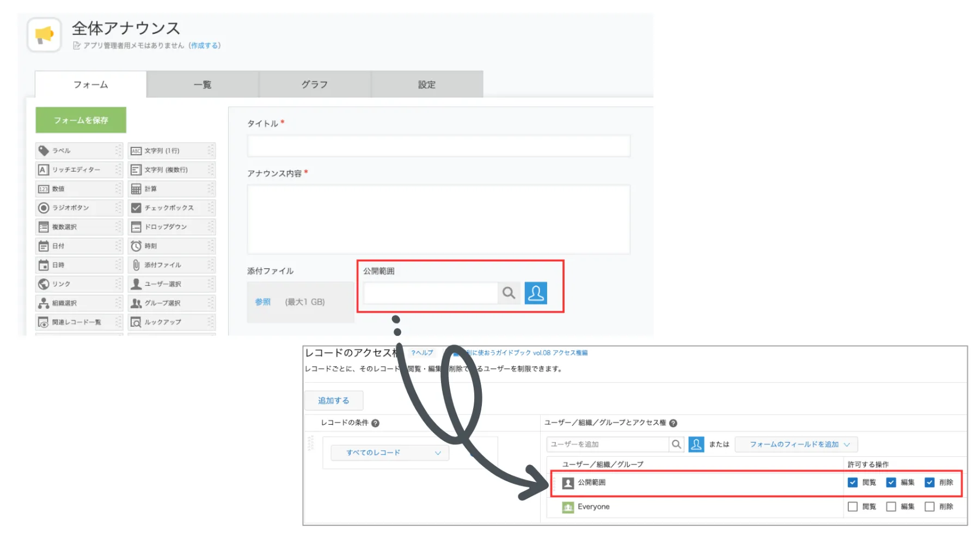Screen dimensions: 980x551
Task: Uncheck 削除 permission for 公開範囲
Action: coord(929,482)
